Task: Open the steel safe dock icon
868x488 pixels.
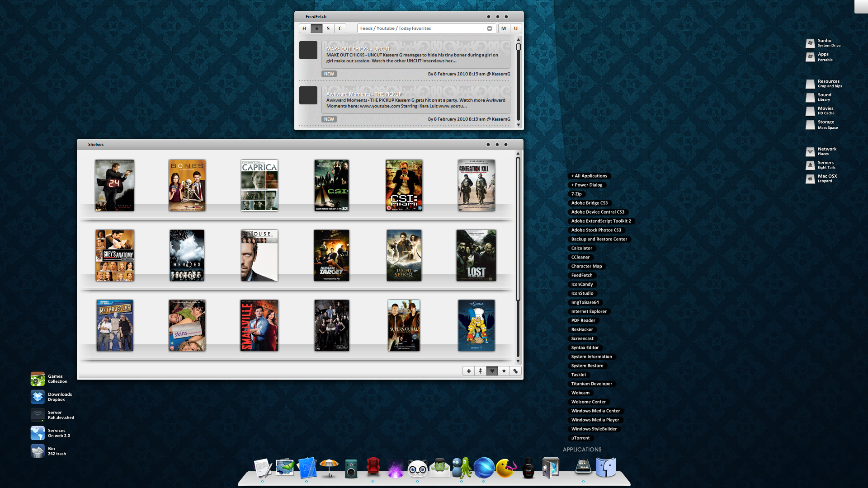Action: click(551, 468)
